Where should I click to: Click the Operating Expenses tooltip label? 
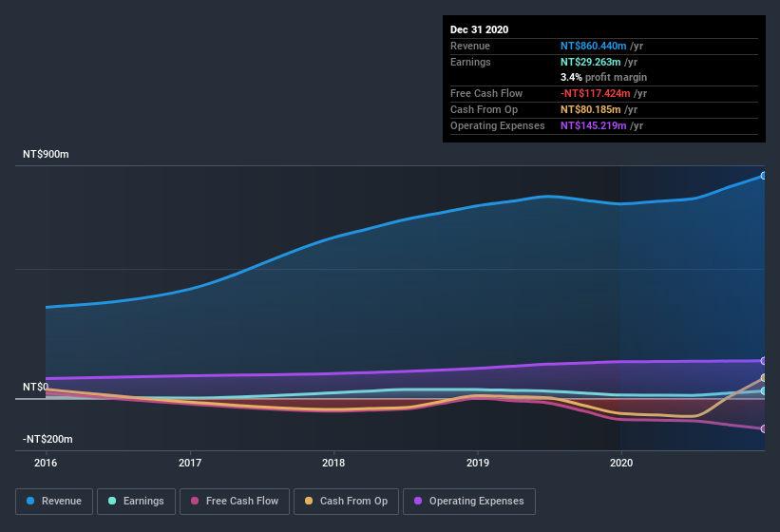click(x=498, y=125)
